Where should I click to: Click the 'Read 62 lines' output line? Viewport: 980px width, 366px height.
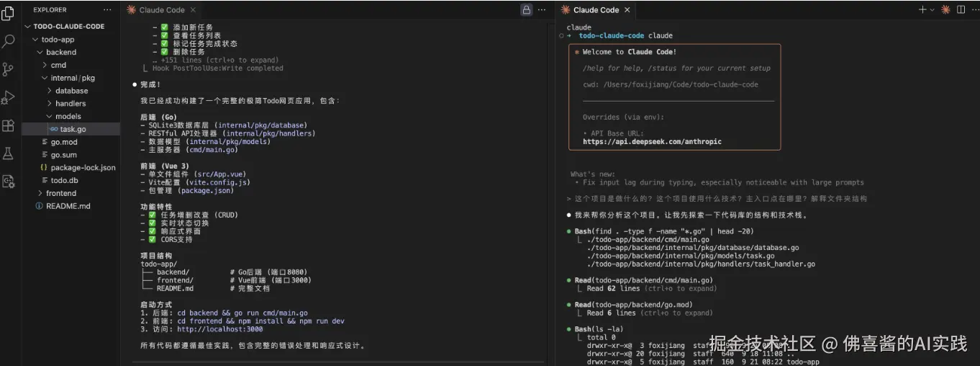coord(652,288)
